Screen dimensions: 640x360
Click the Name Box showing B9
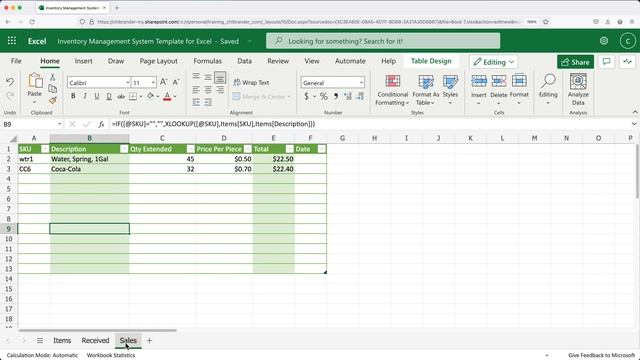[32, 124]
